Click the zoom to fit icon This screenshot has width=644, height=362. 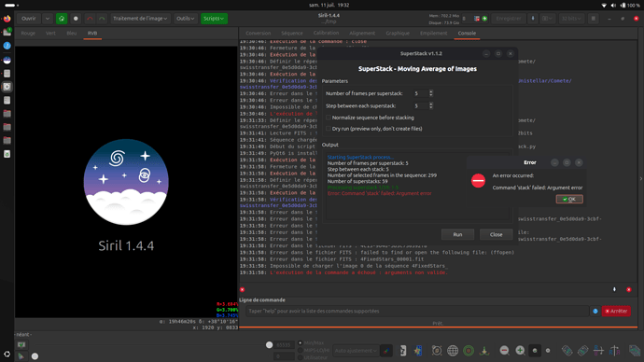(x=535, y=351)
